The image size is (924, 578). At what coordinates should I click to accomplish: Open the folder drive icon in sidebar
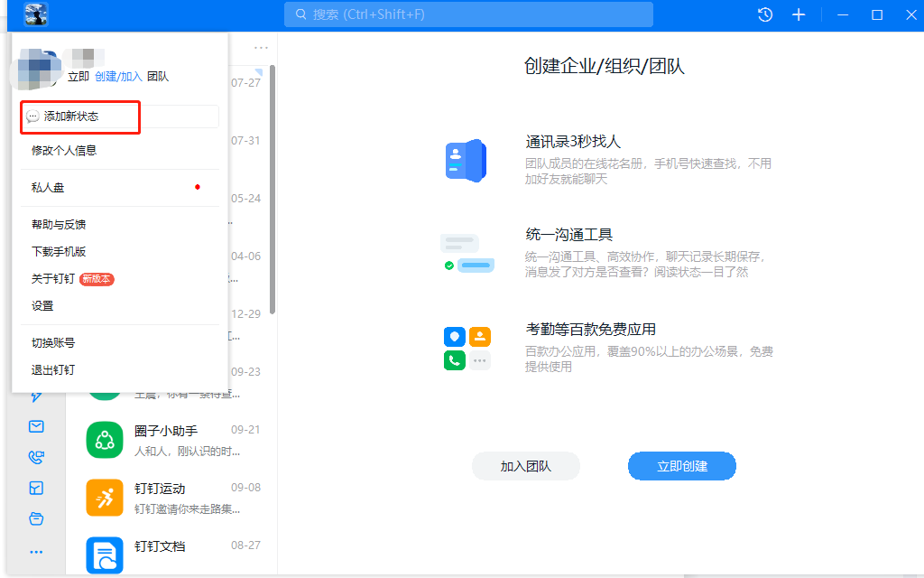(36, 518)
